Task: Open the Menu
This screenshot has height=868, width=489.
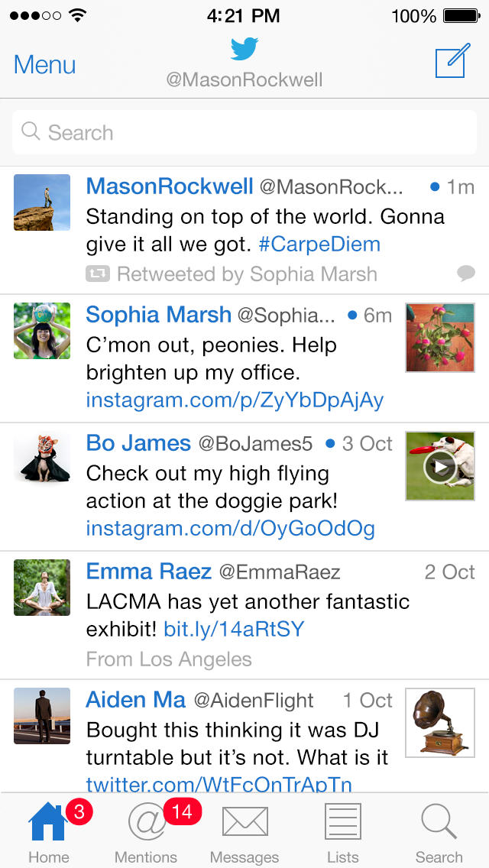Action: click(44, 65)
